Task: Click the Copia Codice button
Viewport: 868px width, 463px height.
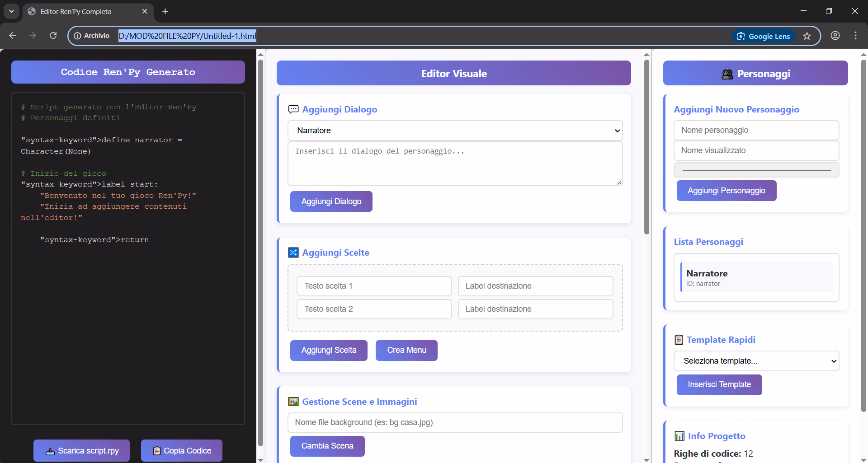Action: pos(182,451)
